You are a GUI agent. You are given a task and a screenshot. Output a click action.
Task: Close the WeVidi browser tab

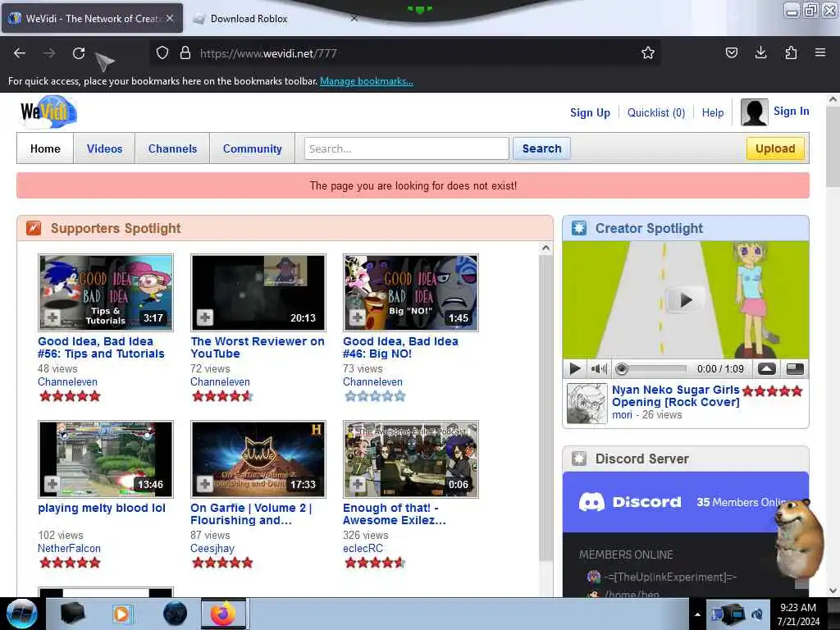coord(170,18)
